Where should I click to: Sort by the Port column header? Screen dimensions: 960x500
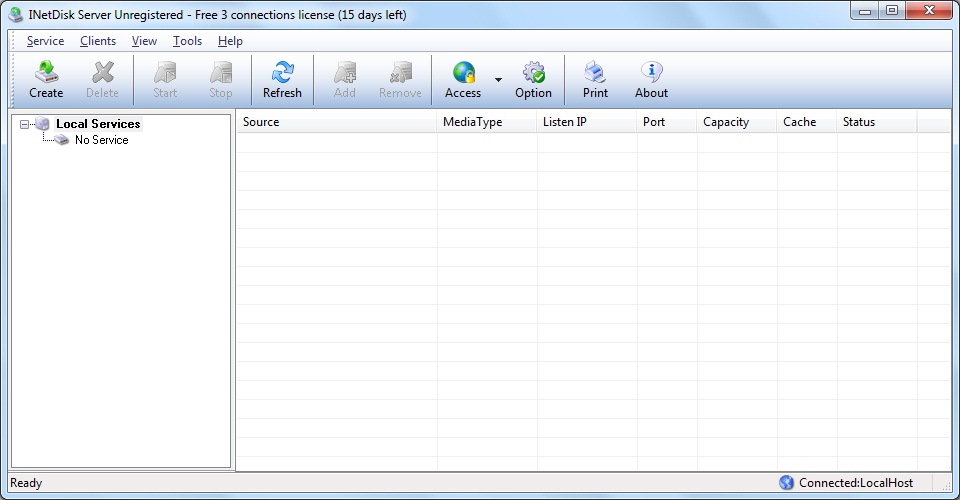pyautogui.click(x=667, y=122)
